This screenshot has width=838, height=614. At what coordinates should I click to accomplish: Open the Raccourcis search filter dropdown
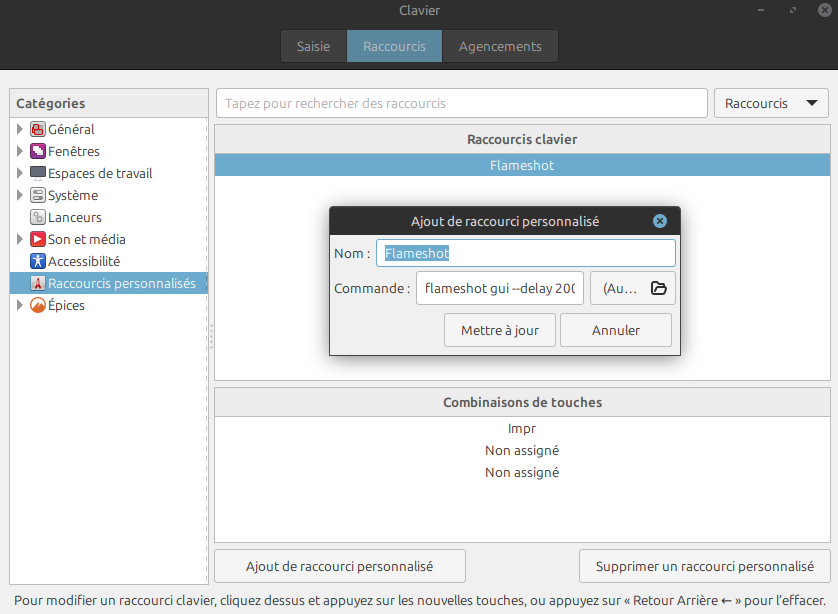click(x=771, y=103)
